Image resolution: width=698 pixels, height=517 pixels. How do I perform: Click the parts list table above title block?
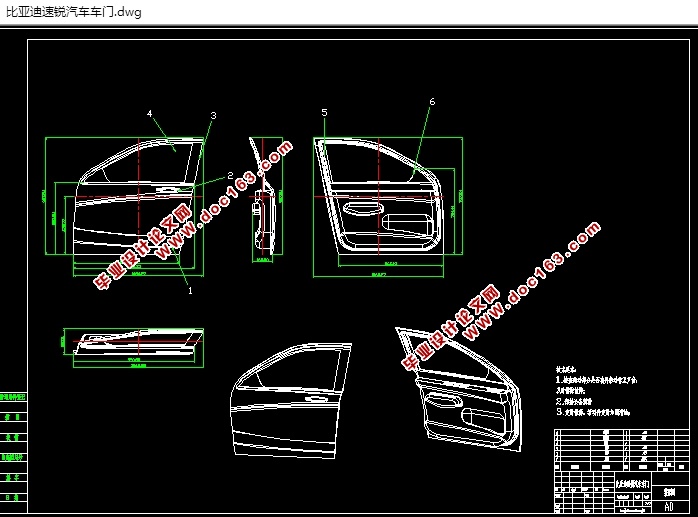point(621,450)
